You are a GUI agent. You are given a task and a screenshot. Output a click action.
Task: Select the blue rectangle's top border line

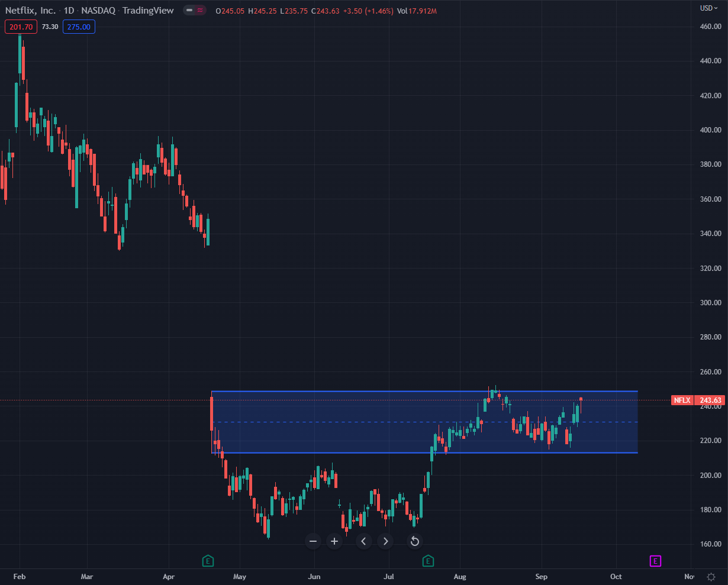coord(424,392)
